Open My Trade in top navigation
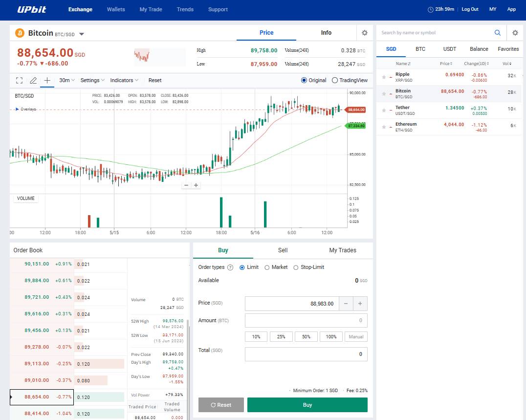Viewport: 526px width, 420px height. [151, 9]
